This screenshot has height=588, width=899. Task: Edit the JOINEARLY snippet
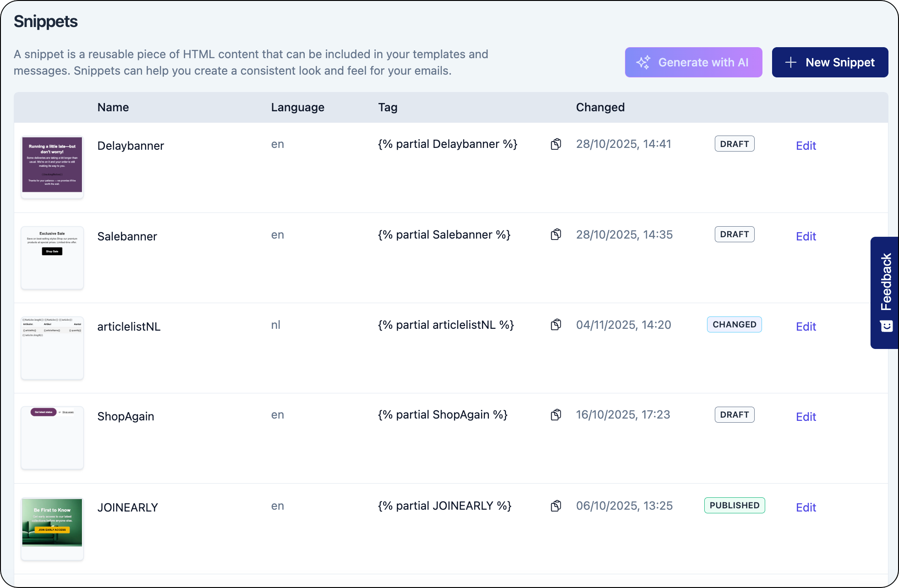(806, 507)
